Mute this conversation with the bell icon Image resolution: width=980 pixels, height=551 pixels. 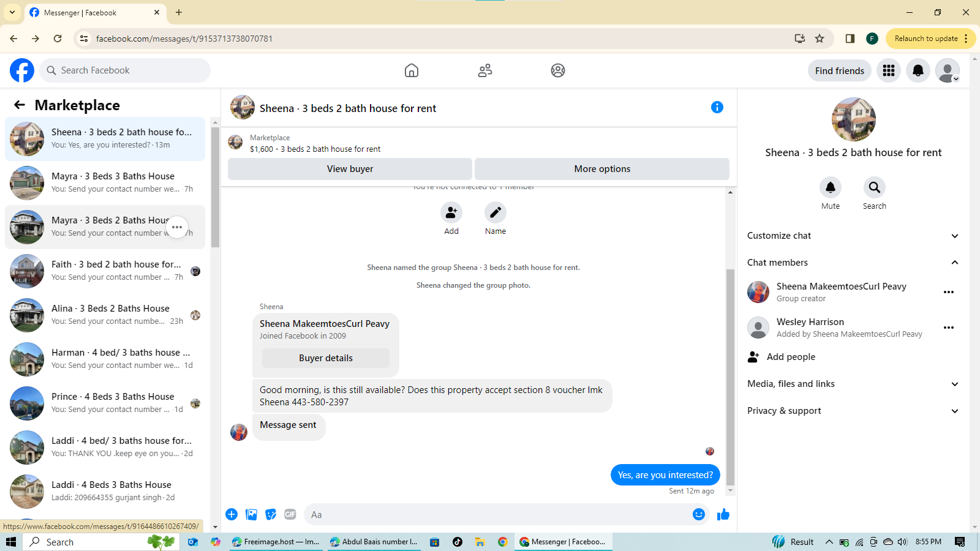tap(831, 187)
